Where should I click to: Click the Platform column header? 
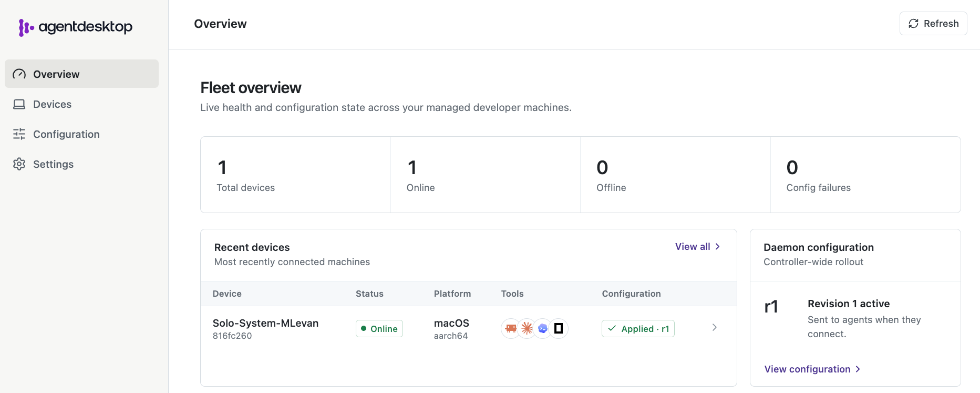[452, 294]
